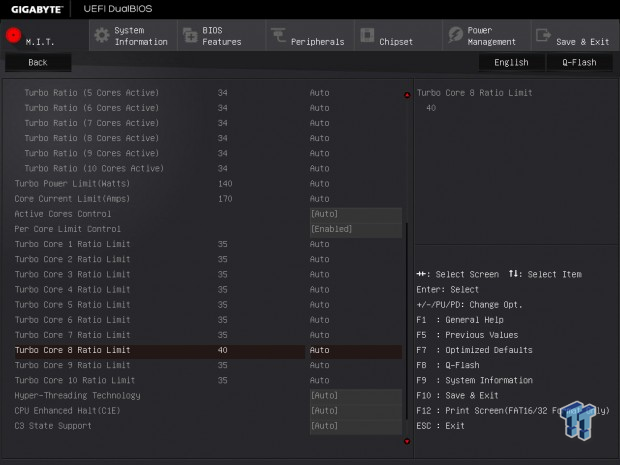Image resolution: width=620 pixels, height=465 pixels.
Task: Select Turbo Ratio (10 Cores Active) row
Action: [208, 168]
